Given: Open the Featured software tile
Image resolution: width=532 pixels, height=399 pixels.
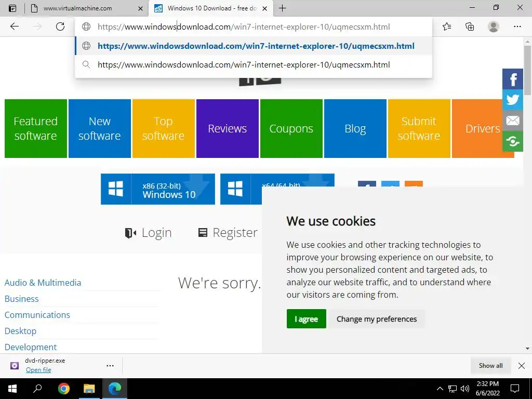Looking at the screenshot, I should (36, 129).
